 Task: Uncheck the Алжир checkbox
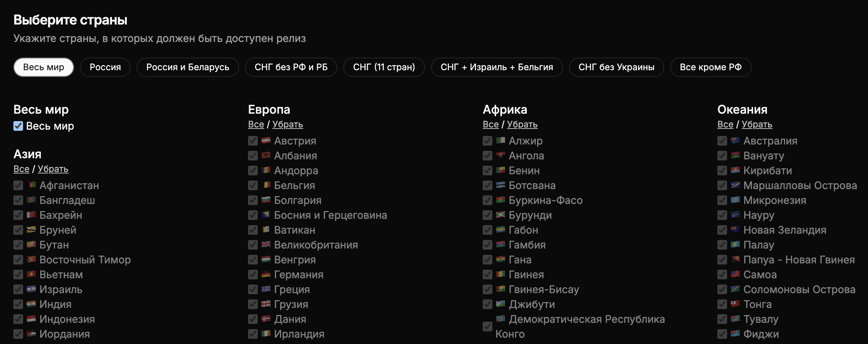tap(488, 141)
